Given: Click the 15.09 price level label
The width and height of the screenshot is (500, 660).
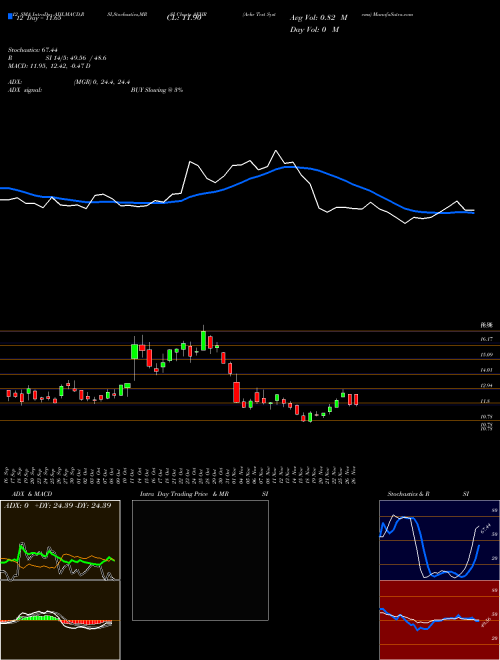Looking at the screenshot, I should click(x=487, y=355).
